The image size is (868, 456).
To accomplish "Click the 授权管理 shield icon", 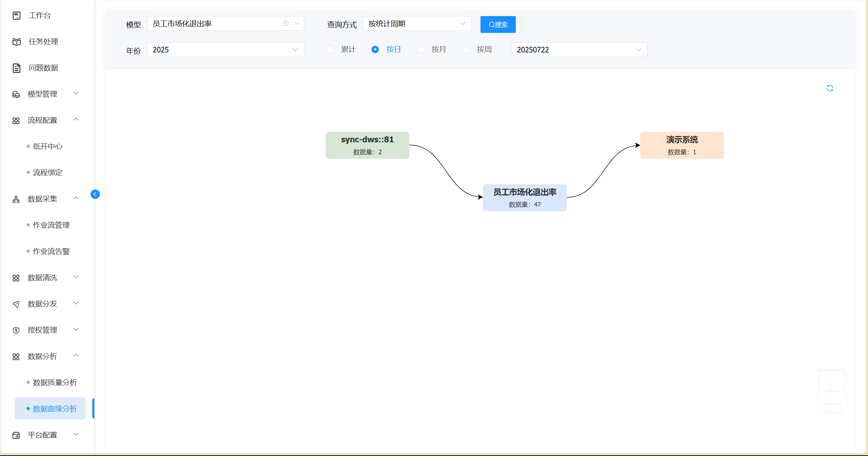I will point(16,330).
